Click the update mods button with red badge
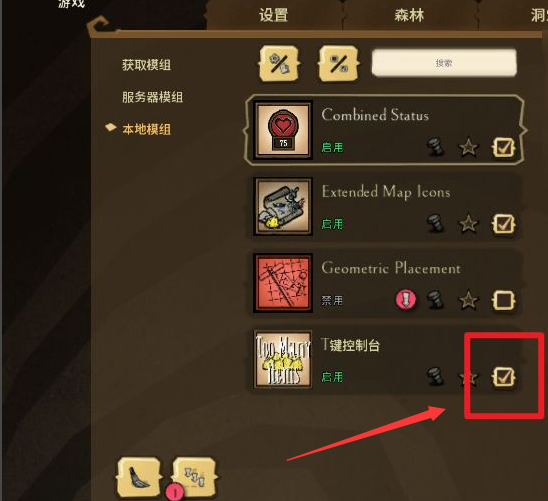 (194, 477)
